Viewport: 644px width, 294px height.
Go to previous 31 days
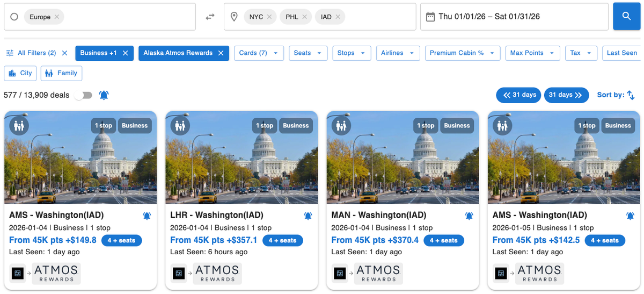click(x=519, y=95)
